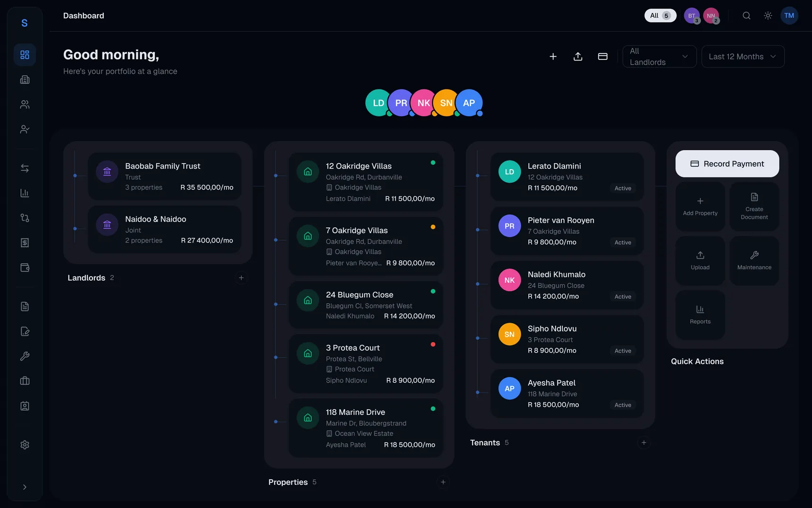Add a landlord with the Landlords plus button

pos(241,278)
